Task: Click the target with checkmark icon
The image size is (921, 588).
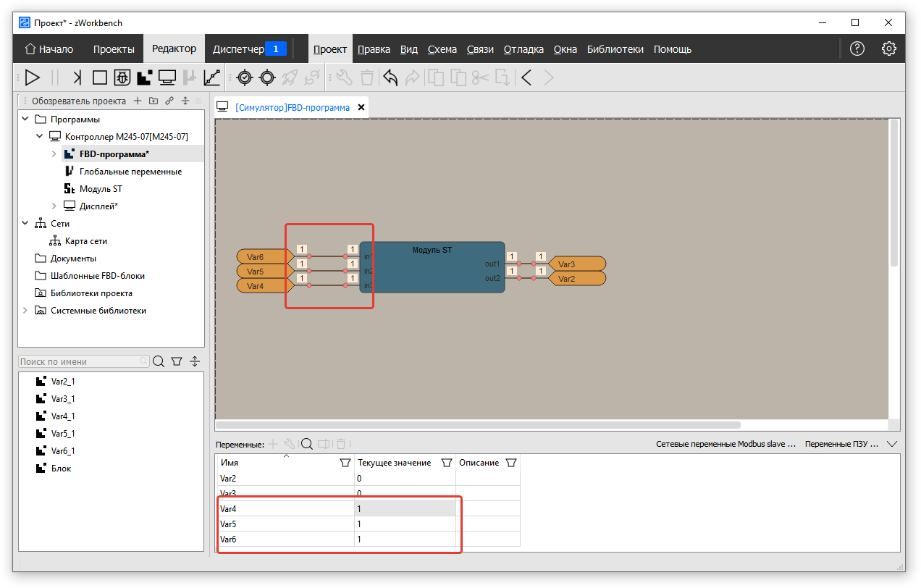Action: coord(245,77)
